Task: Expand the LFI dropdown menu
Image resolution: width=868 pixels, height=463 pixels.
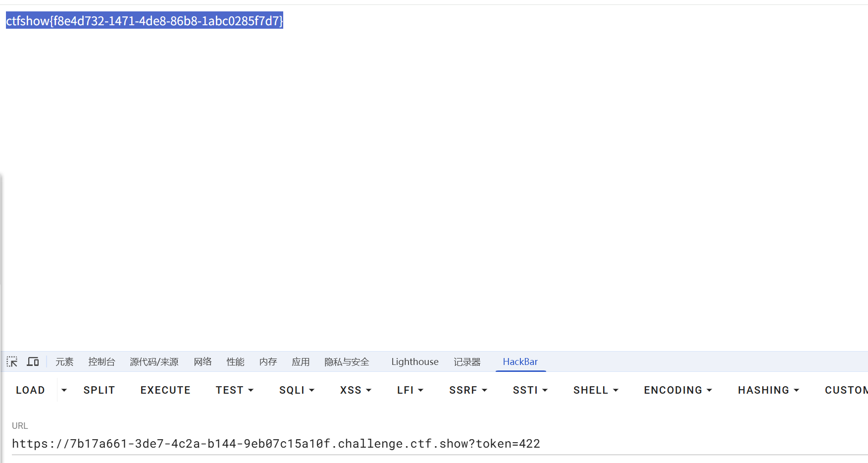Action: (410, 390)
